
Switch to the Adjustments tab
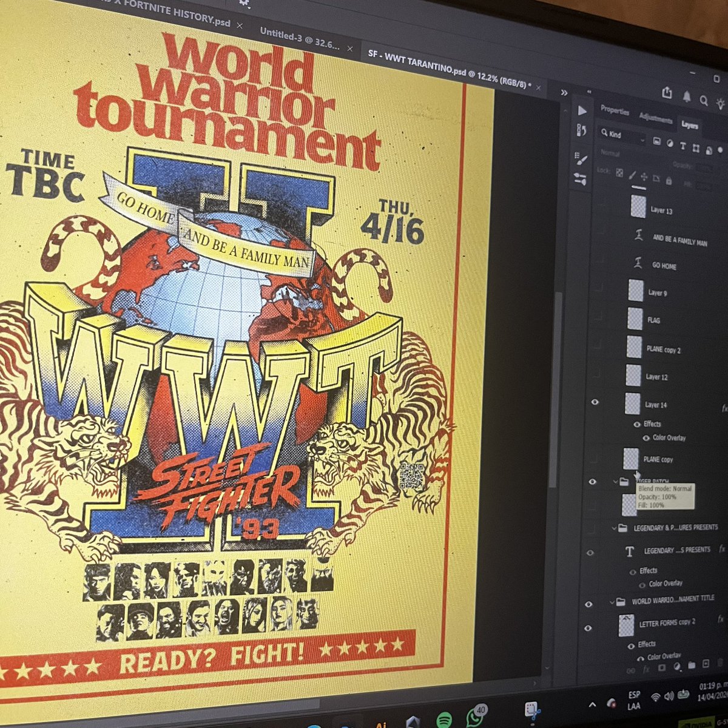point(656,118)
